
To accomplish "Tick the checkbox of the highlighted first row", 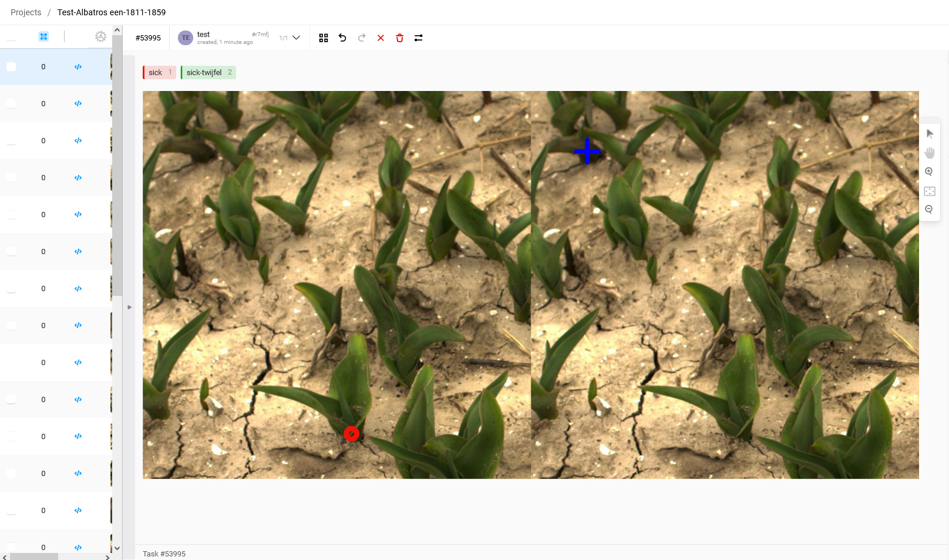I will coord(11,67).
